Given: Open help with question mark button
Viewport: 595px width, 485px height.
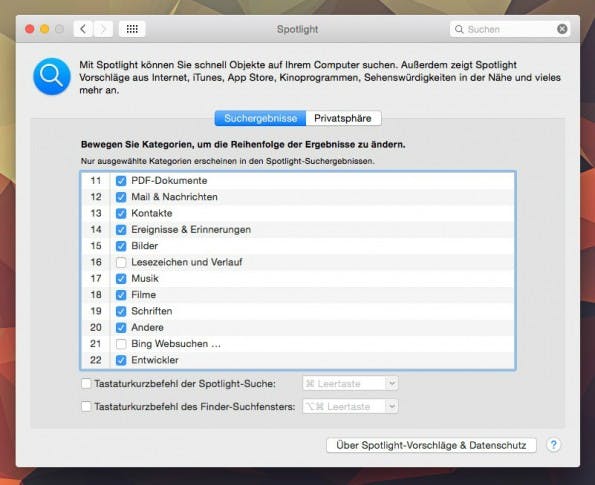Looking at the screenshot, I should click(553, 444).
